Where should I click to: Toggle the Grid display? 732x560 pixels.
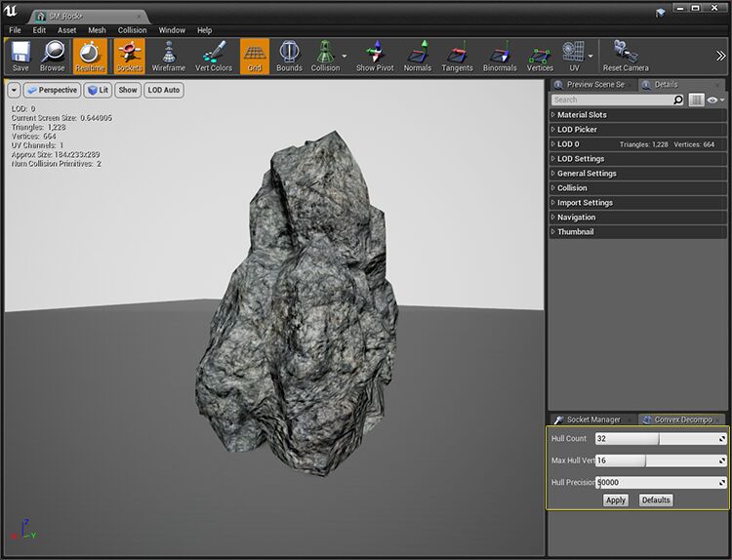[255, 56]
